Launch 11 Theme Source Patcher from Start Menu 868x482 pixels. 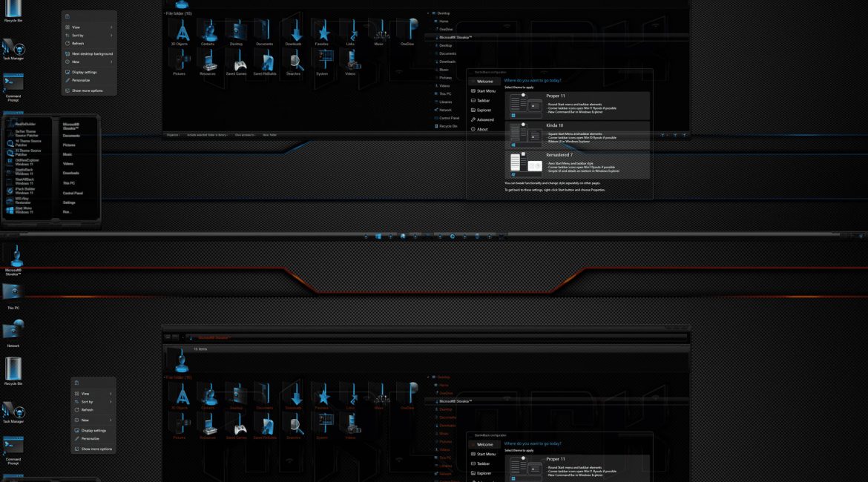pos(26,152)
